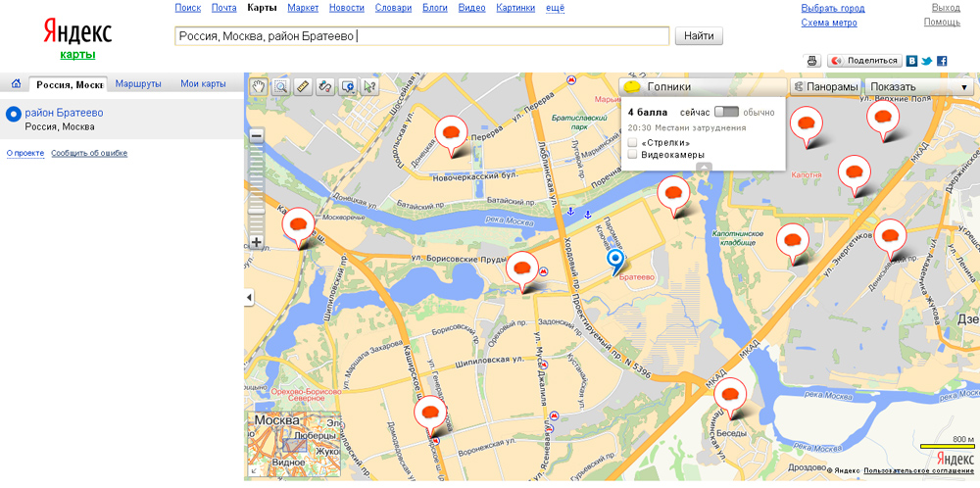Share via the Twitter bird icon

(x=926, y=61)
